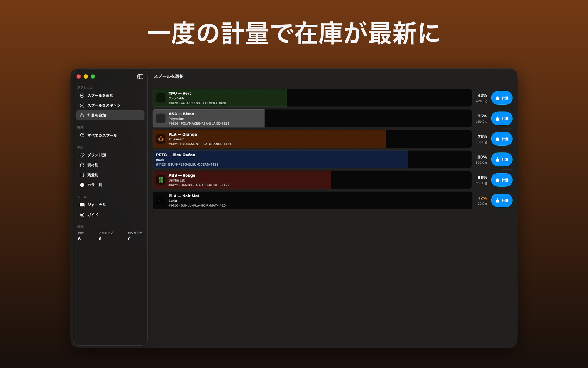Image resolution: width=588 pixels, height=368 pixels.
Task: Open スプールをスキャン in the sidebar
Action: tap(110, 105)
